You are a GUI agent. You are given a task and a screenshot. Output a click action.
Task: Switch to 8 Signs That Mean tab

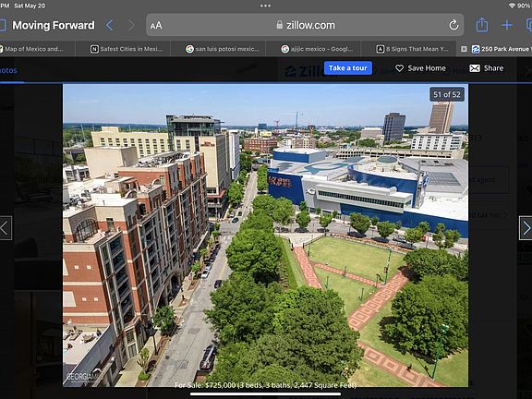tap(412, 49)
